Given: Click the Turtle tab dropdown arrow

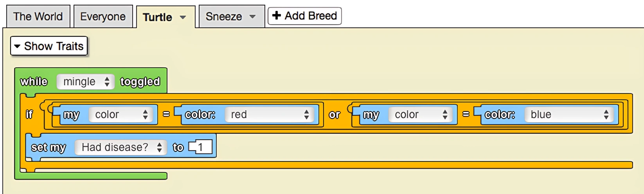Looking at the screenshot, I should click(183, 17).
